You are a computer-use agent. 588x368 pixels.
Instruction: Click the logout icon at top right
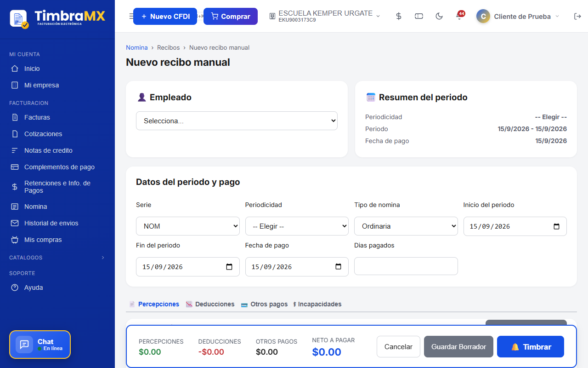[577, 16]
